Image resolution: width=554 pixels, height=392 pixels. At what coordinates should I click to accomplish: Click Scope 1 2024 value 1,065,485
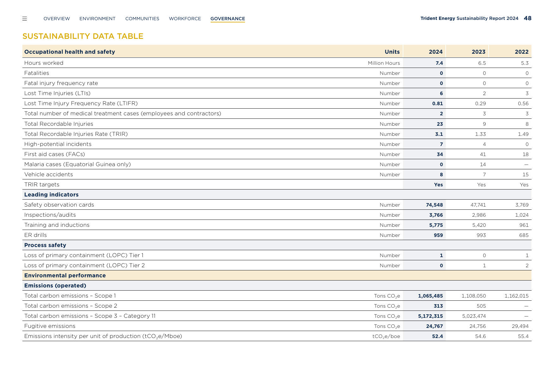(x=431, y=296)
